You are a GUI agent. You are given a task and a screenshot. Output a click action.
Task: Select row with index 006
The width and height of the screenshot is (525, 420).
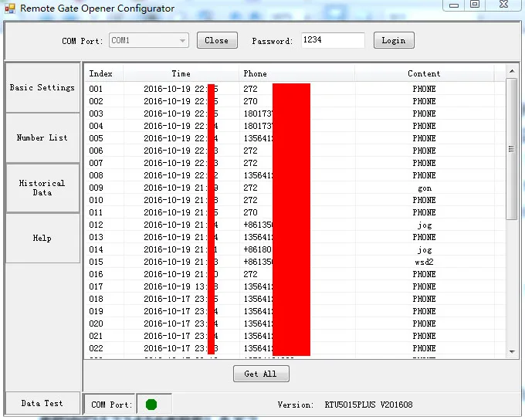click(x=295, y=151)
